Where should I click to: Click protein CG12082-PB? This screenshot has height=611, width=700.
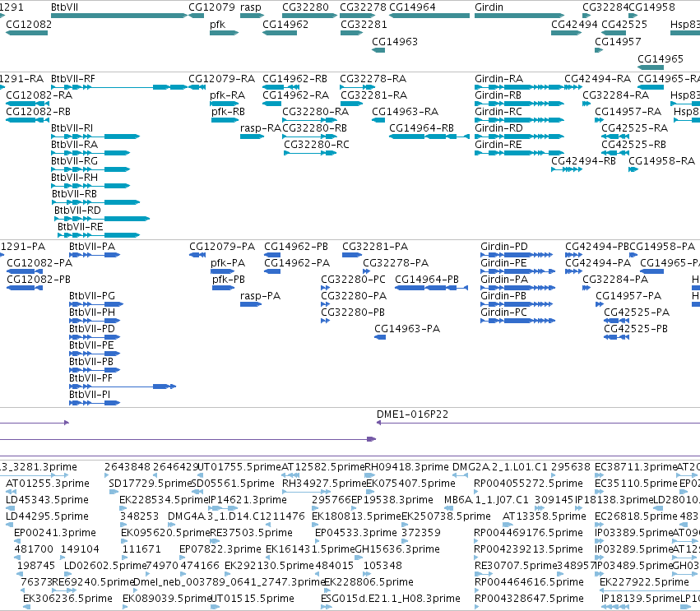point(39,280)
